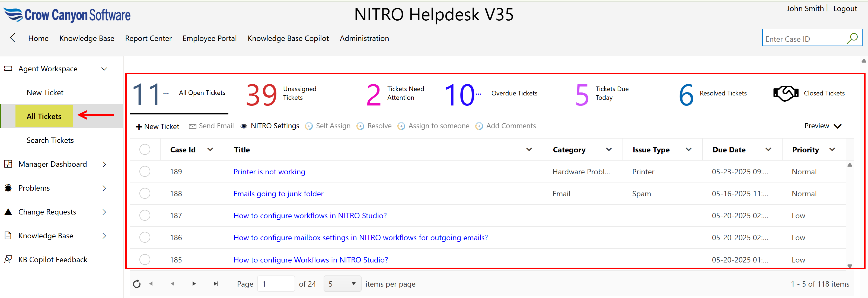Select the row radio for case 189

(145, 171)
